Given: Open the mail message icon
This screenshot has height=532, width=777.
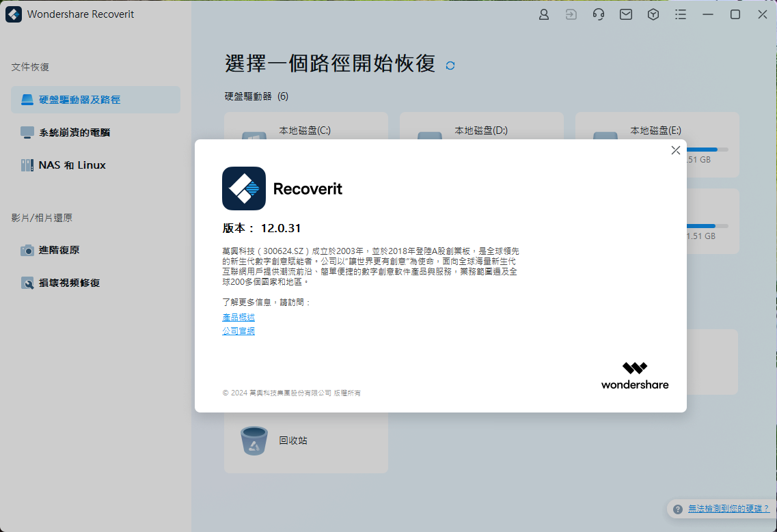Looking at the screenshot, I should 626,14.
